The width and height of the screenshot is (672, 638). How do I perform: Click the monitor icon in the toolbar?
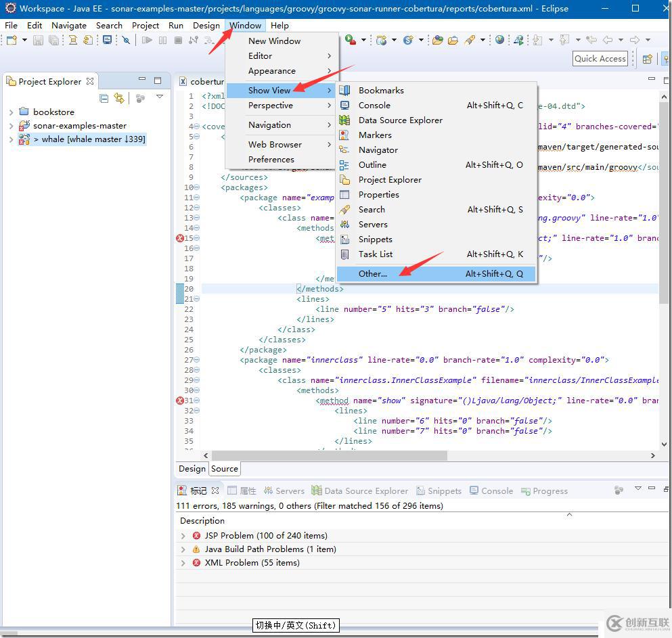point(107,41)
